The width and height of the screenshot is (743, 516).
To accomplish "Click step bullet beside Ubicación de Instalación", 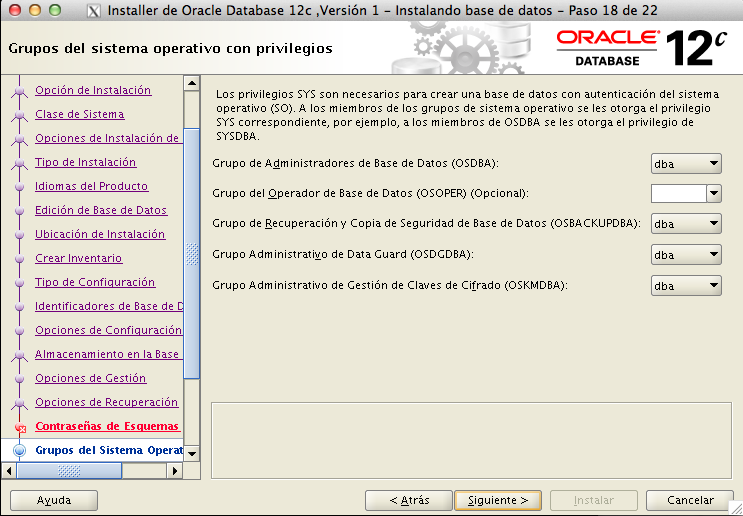I will coord(19,235).
